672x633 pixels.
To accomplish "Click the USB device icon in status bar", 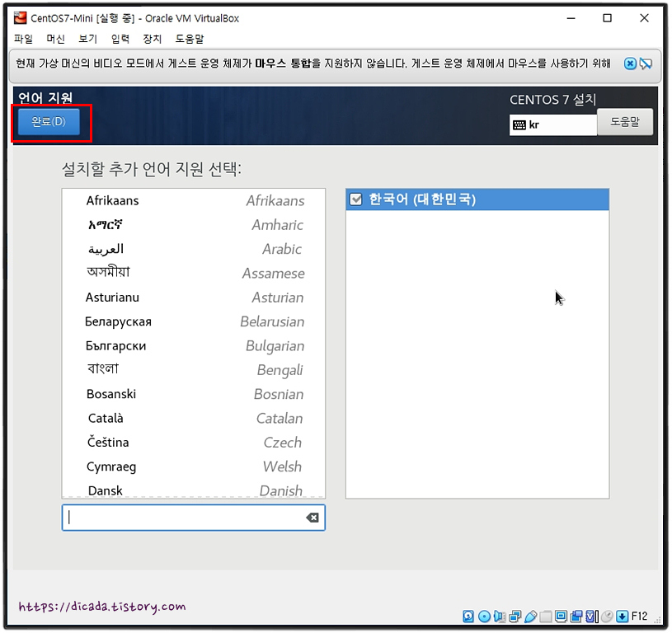I will click(x=530, y=617).
